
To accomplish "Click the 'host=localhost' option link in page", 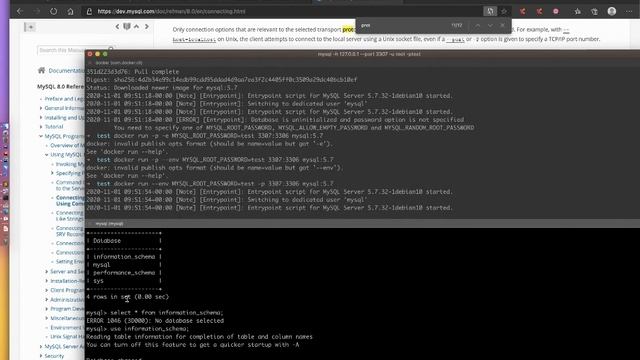I will (x=194, y=40).
